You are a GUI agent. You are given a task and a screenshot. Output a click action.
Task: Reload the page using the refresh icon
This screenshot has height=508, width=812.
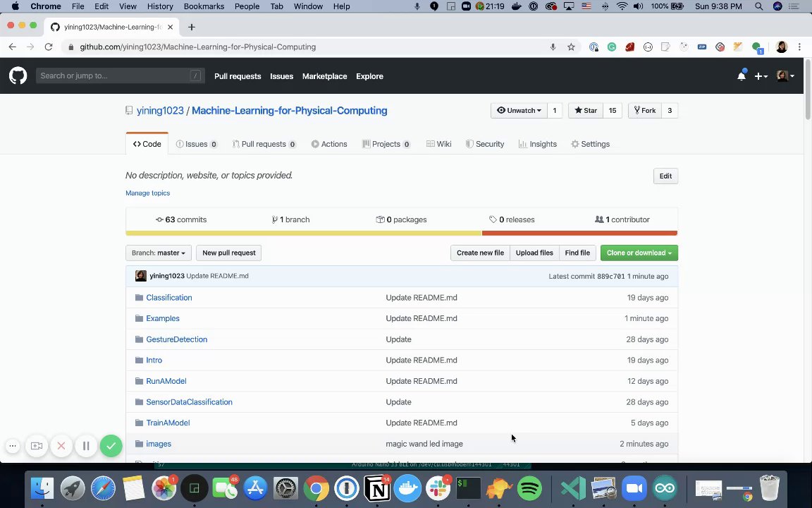[49, 47]
